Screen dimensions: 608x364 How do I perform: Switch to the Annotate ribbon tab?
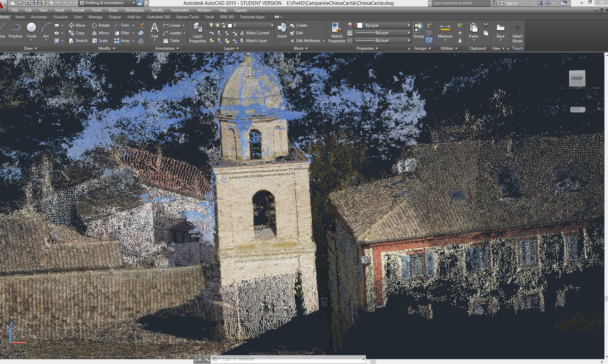coord(39,17)
